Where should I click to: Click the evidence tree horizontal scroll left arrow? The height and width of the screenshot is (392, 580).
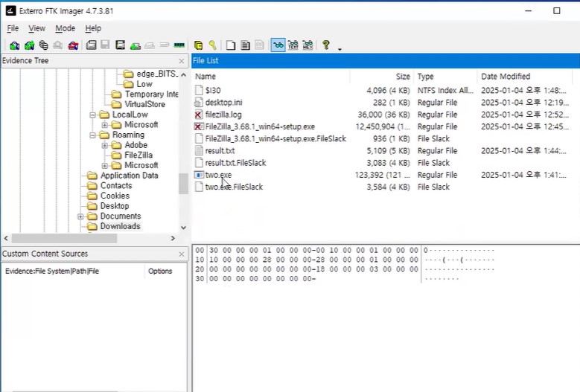point(6,239)
